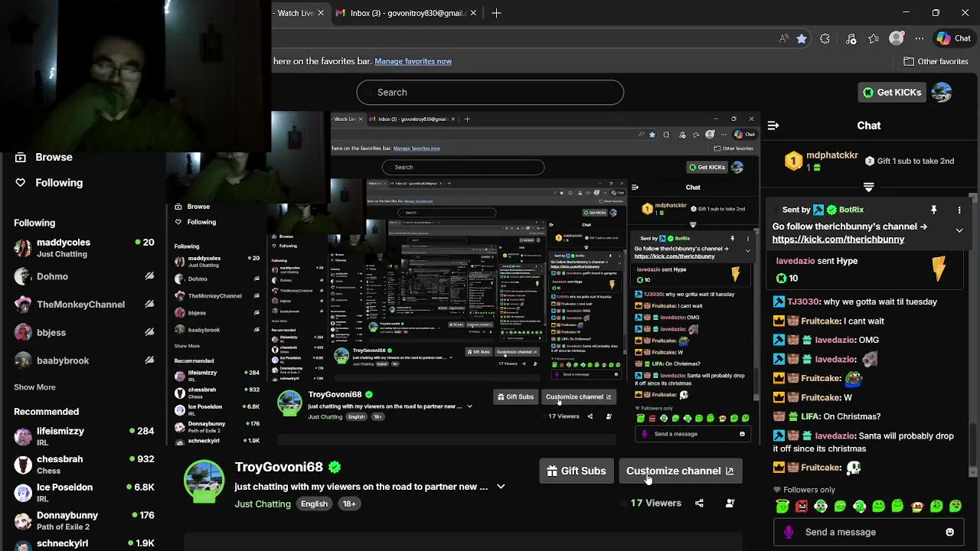Click the Get KICKs button

click(x=893, y=92)
